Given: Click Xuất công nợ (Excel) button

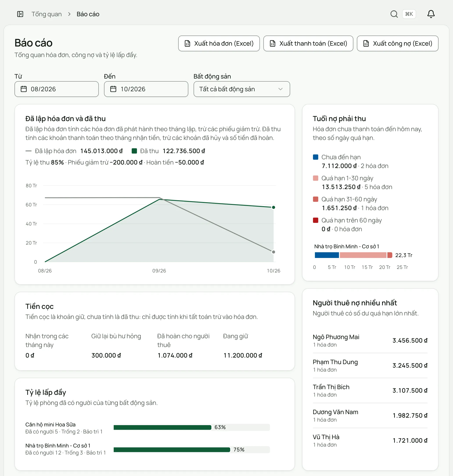Looking at the screenshot, I should 397,43.
